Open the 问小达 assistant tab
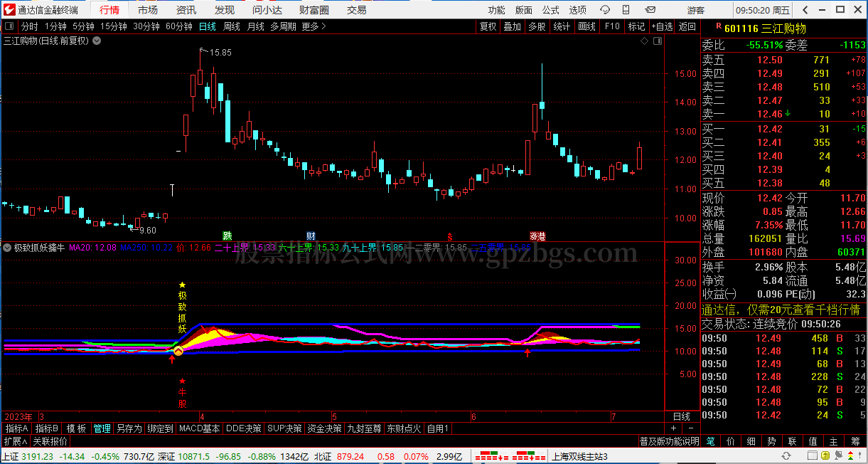Viewport: 868px width, 464px height. coord(267,10)
